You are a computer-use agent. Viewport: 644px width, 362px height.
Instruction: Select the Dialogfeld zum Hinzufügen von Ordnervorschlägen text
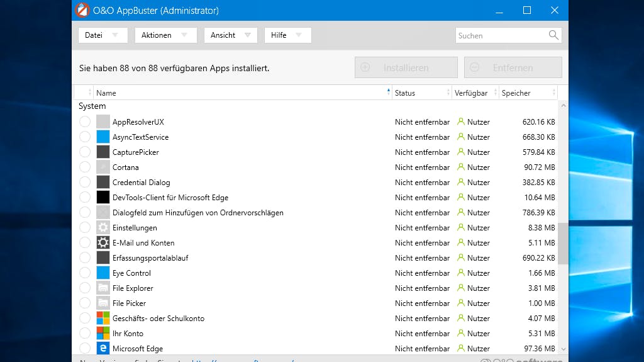pyautogui.click(x=198, y=213)
